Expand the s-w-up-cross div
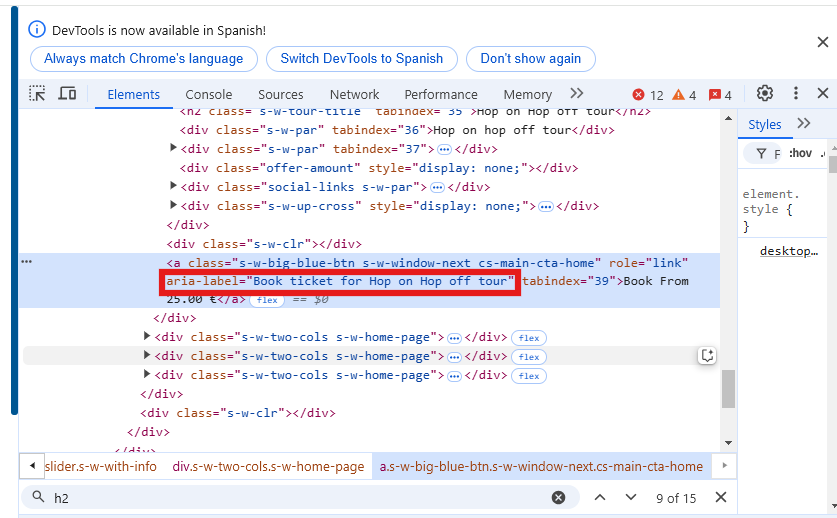 pos(173,205)
